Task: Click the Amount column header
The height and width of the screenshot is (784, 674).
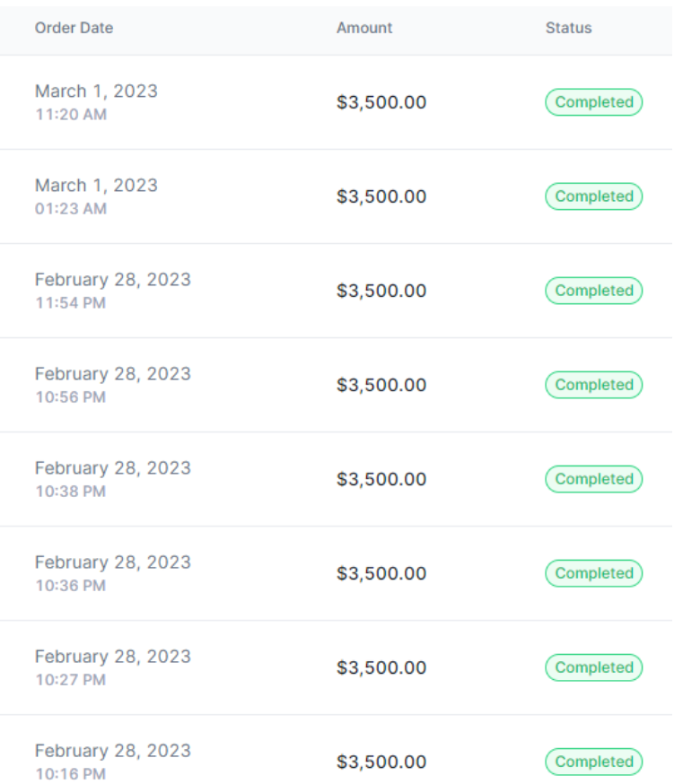Action: point(364,28)
